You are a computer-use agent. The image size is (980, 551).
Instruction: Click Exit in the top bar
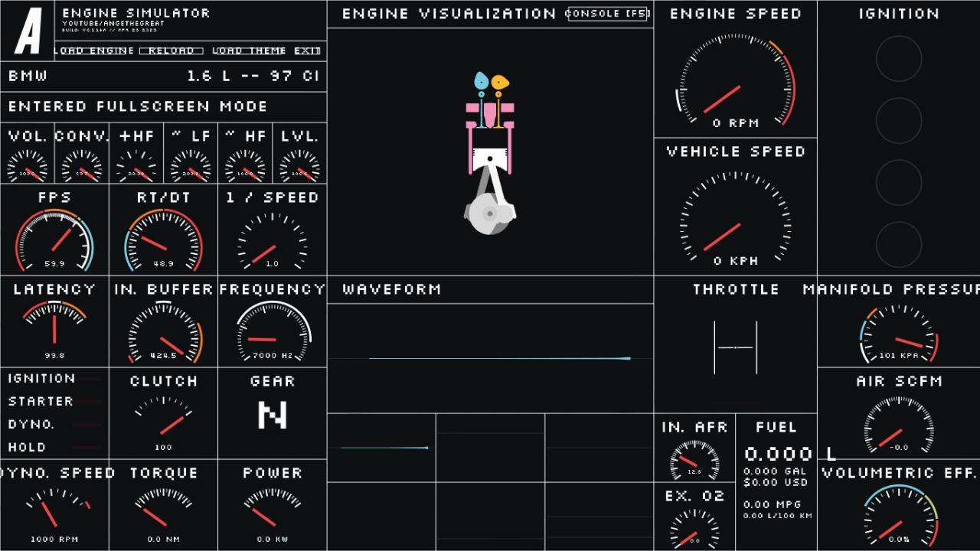point(308,51)
